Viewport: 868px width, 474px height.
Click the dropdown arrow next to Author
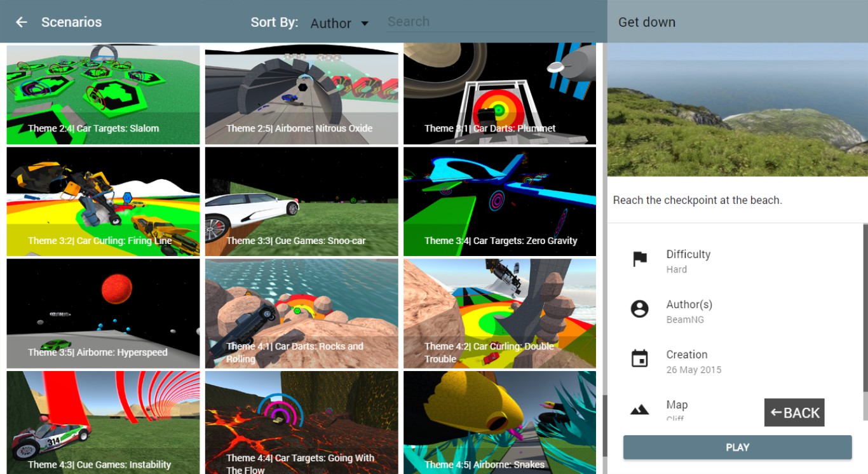coord(364,24)
